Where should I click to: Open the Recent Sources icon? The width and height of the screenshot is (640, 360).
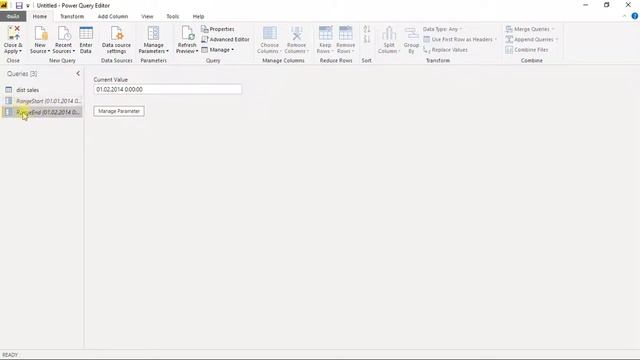pos(64,33)
